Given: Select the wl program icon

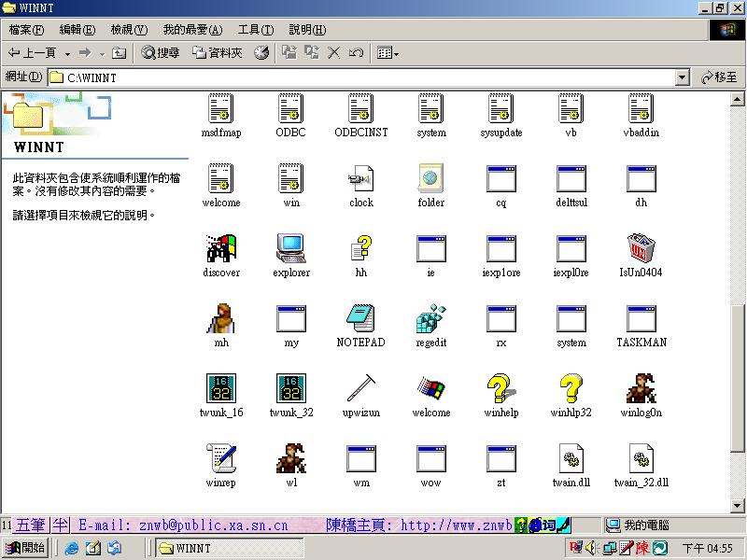Looking at the screenshot, I should (x=290, y=458).
